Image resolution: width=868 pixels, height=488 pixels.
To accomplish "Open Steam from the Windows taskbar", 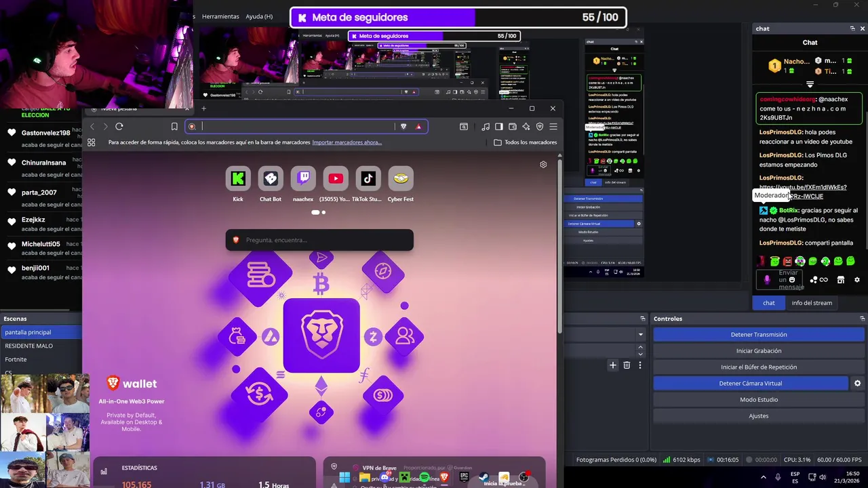I will click(x=484, y=478).
